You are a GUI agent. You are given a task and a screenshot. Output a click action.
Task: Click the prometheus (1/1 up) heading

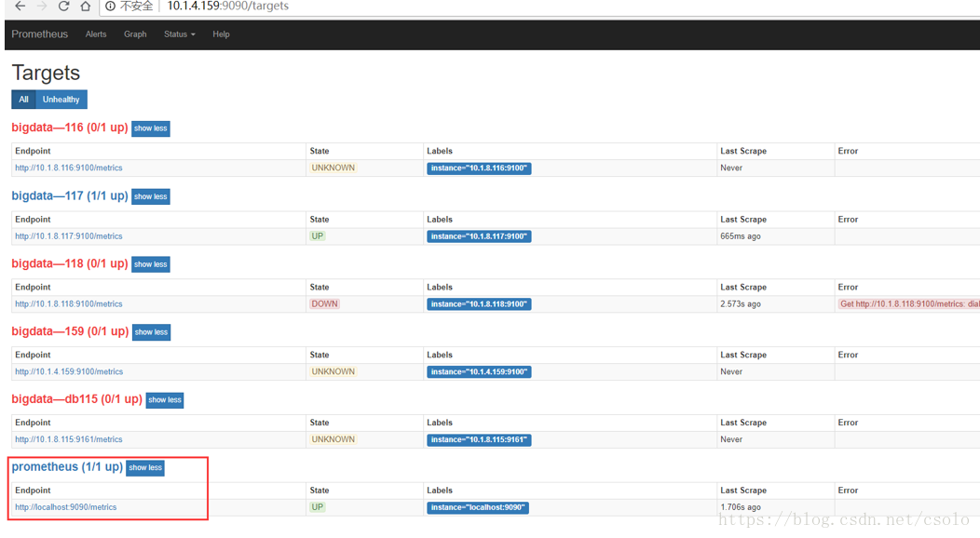67,467
